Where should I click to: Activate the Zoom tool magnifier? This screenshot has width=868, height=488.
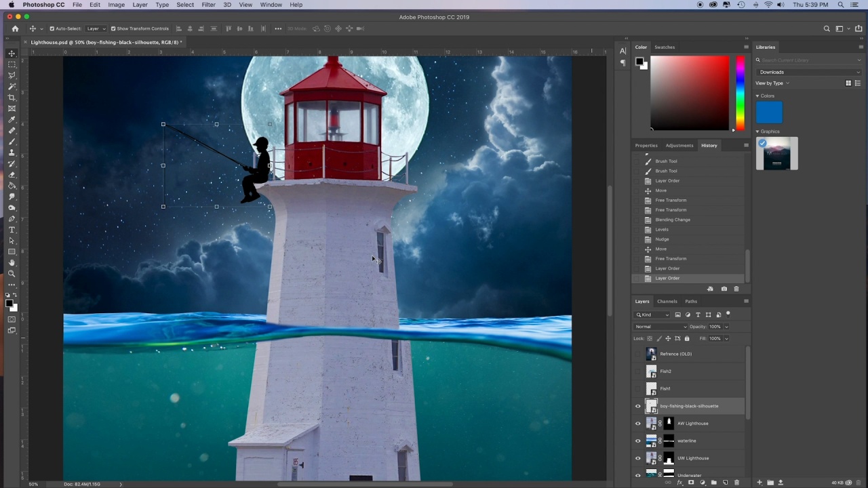[12, 274]
